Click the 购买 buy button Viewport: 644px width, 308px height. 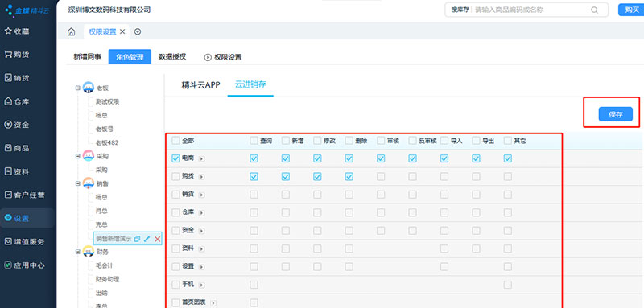[631, 10]
